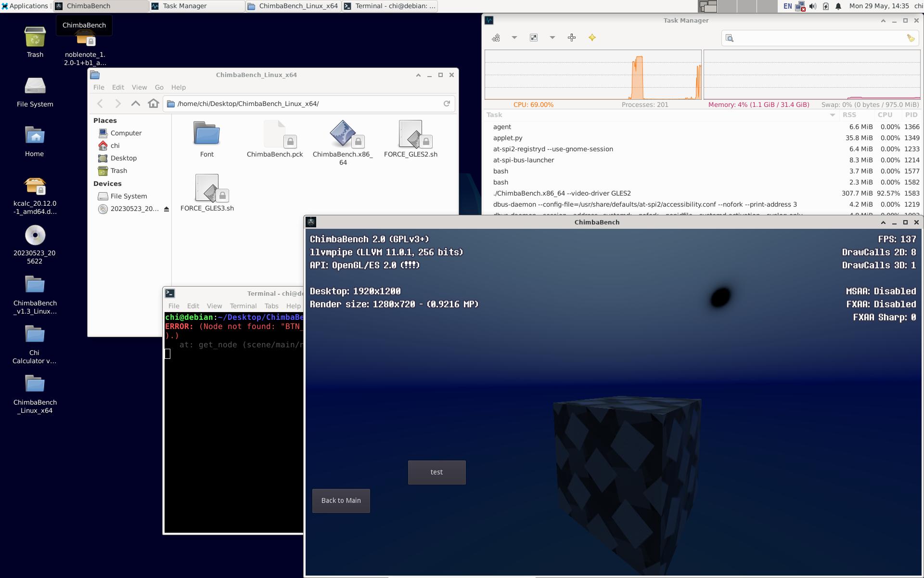
Task: Sort processes using the Task column arrow
Action: pyautogui.click(x=832, y=115)
